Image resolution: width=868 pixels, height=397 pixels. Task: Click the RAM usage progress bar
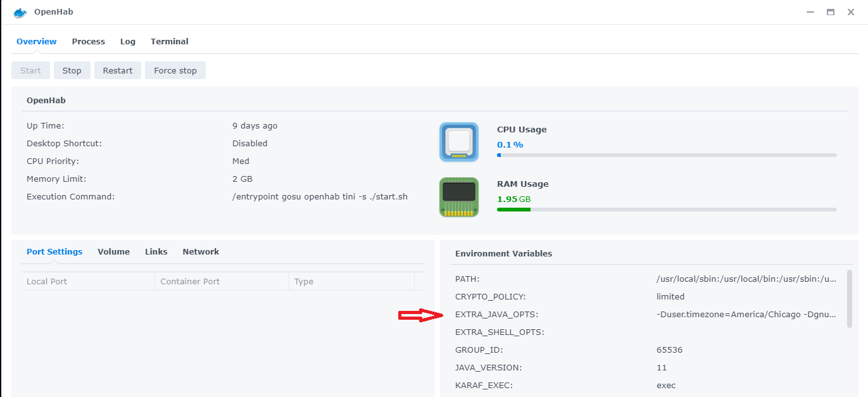tap(667, 210)
